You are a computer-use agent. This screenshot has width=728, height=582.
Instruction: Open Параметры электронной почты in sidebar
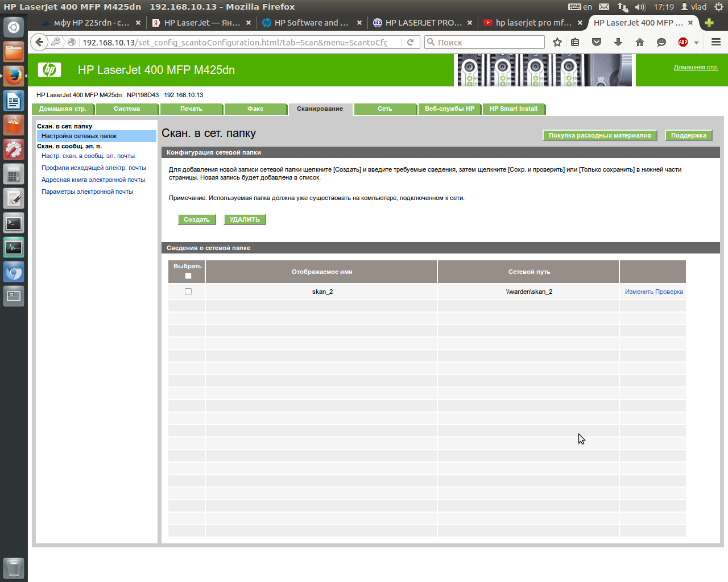coord(87,192)
